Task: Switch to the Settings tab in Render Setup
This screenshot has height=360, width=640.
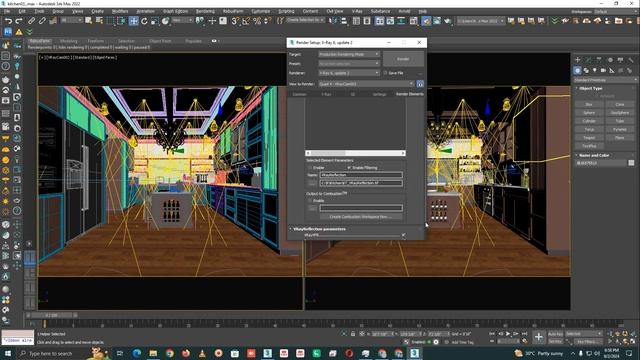Action: 379,94
